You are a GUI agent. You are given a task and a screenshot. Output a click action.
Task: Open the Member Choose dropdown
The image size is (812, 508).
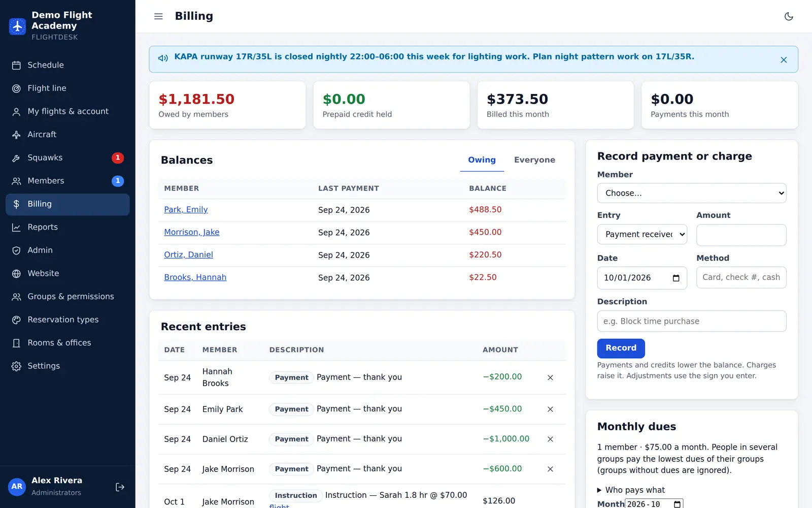point(691,193)
